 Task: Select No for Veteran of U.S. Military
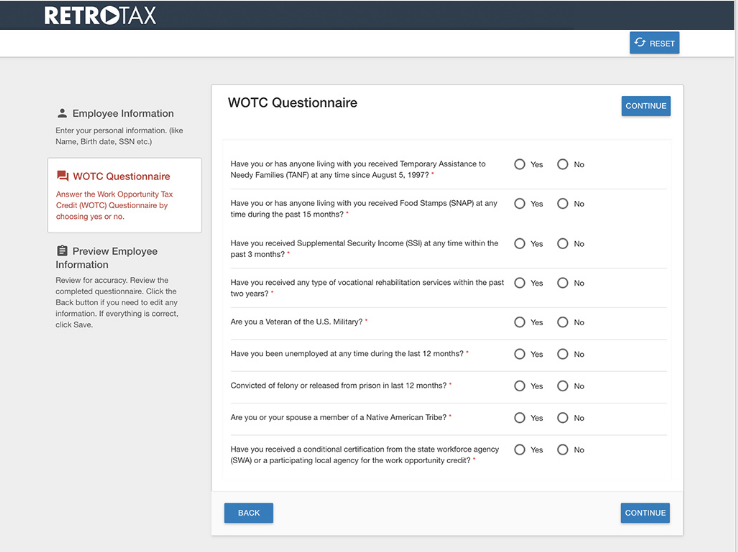(x=562, y=322)
